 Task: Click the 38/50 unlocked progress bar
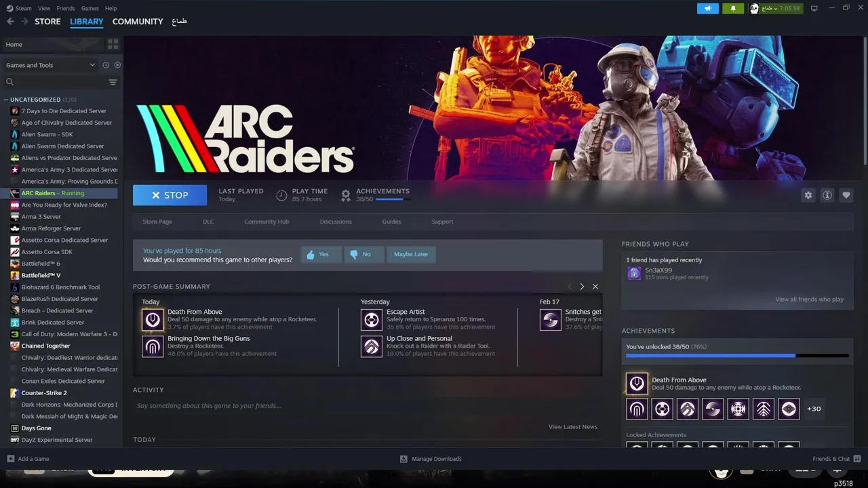(737, 355)
